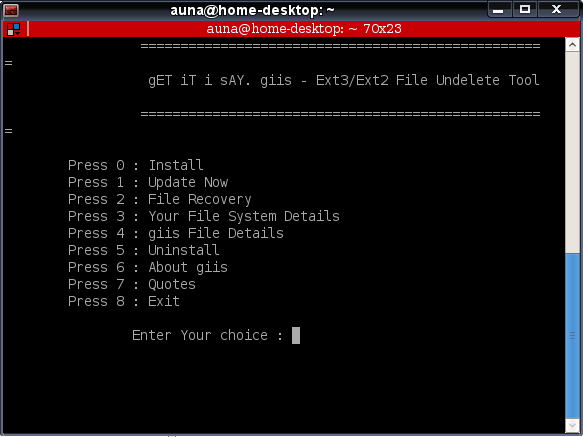Click 'Press 5 : Uninstall' line
This screenshot has width=583, height=437.
pos(144,250)
